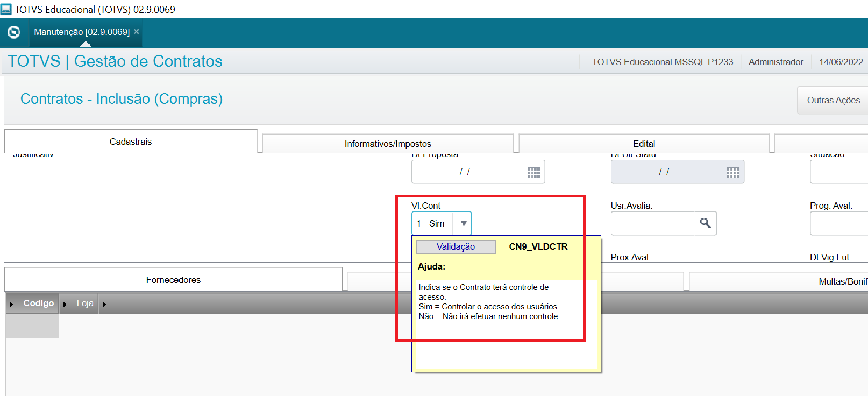Click arrow marker right of Loja header

104,305
